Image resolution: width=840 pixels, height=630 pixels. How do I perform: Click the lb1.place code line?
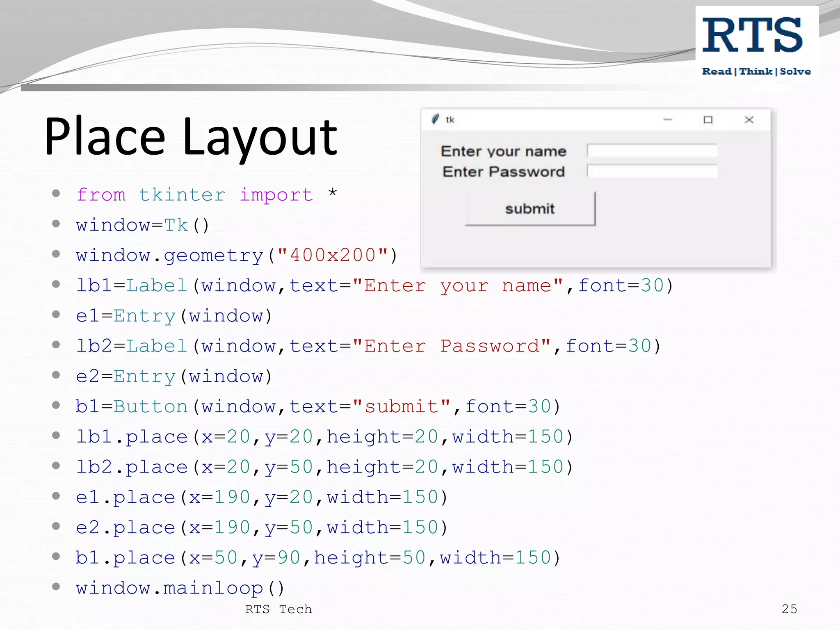[324, 436]
